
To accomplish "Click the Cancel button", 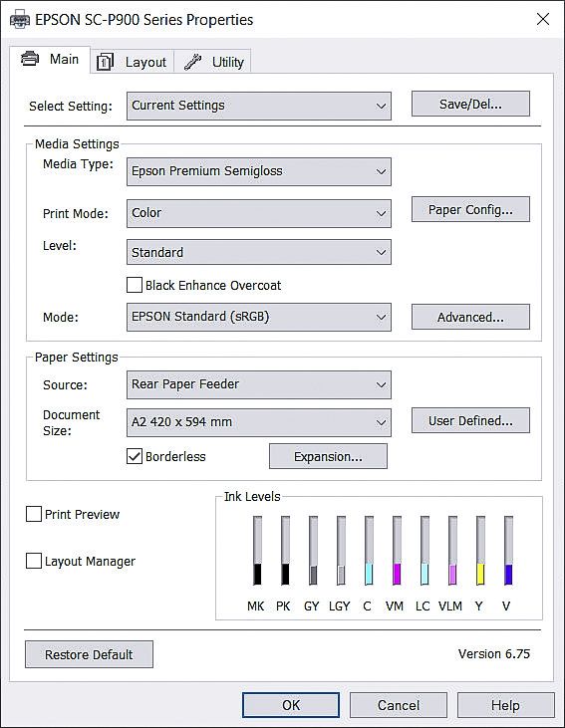I will pyautogui.click(x=399, y=705).
